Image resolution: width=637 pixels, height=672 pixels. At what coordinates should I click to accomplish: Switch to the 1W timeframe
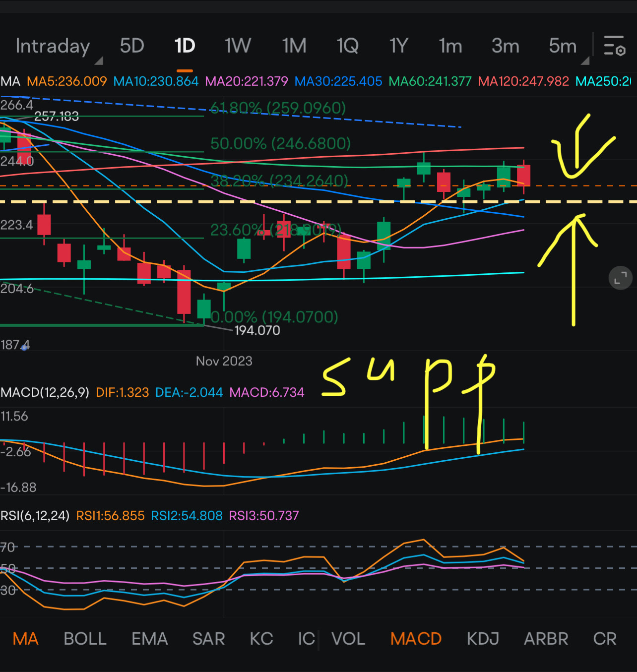click(x=238, y=46)
